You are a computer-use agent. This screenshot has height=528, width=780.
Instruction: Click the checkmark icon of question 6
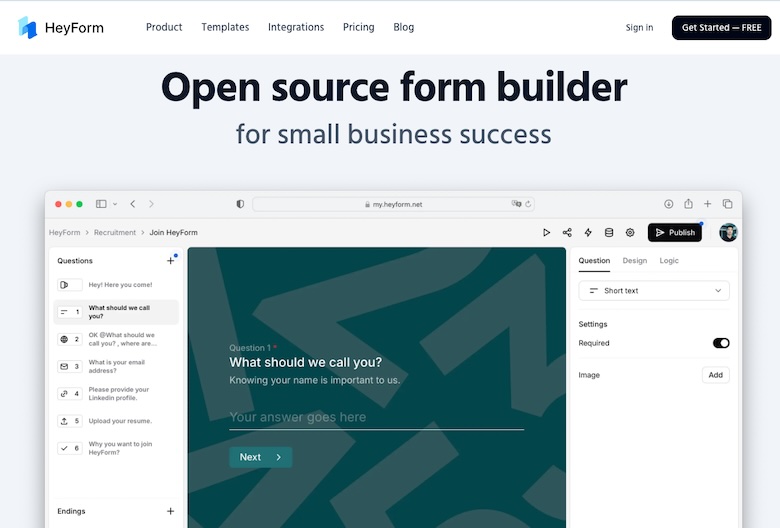point(64,448)
